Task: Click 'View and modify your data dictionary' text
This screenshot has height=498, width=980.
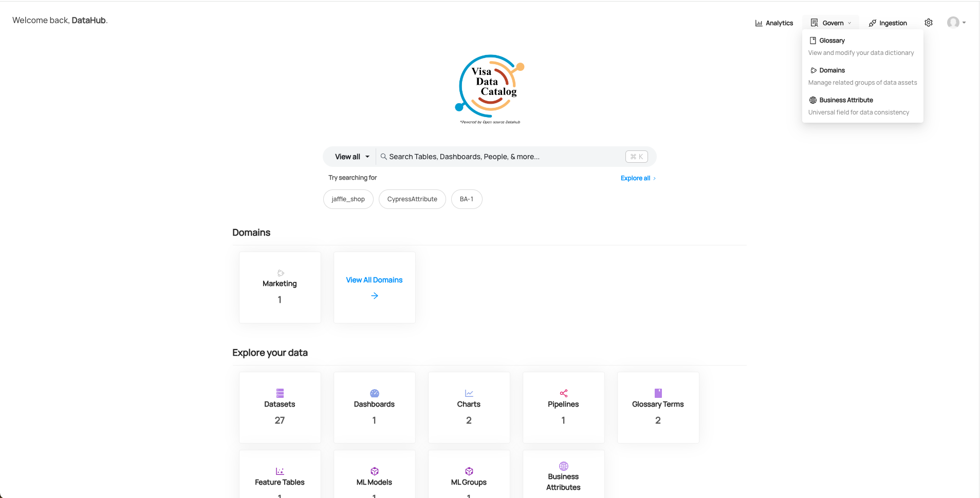Action: pos(861,53)
